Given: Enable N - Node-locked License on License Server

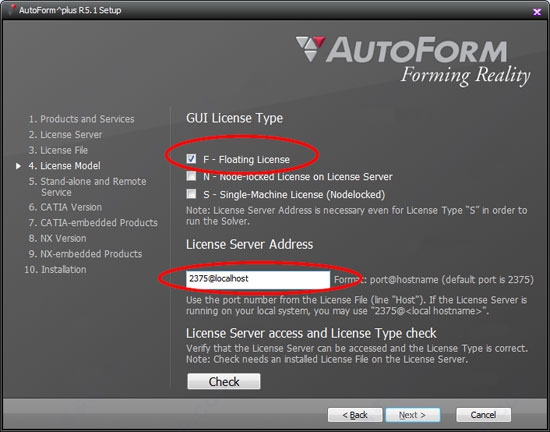Looking at the screenshot, I should click(x=191, y=176).
